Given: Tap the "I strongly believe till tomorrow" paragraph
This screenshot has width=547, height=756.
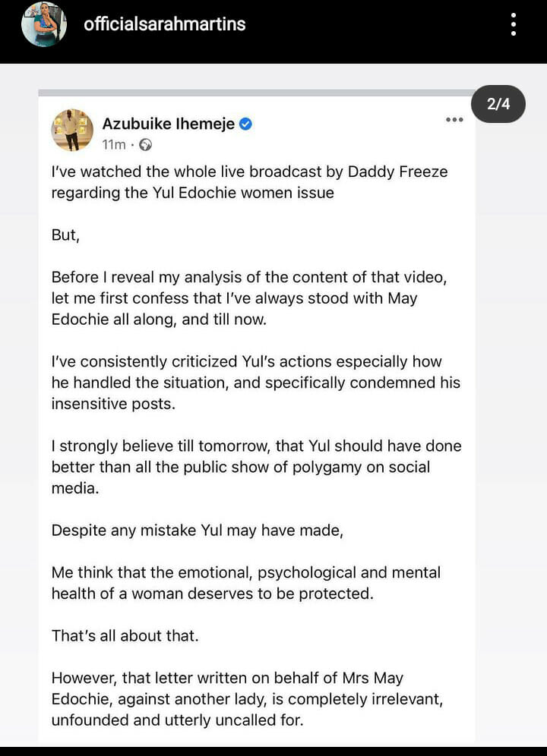Looking at the screenshot, I should [x=256, y=467].
